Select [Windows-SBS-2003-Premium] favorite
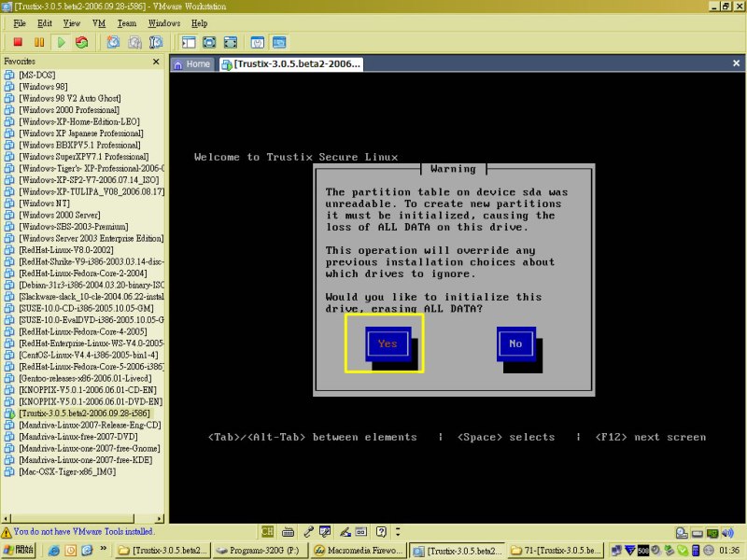 click(x=74, y=227)
